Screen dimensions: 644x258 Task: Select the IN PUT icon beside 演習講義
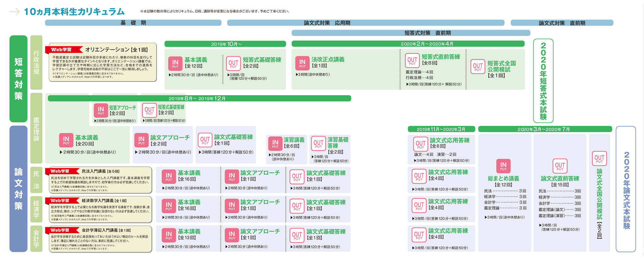coord(275,143)
